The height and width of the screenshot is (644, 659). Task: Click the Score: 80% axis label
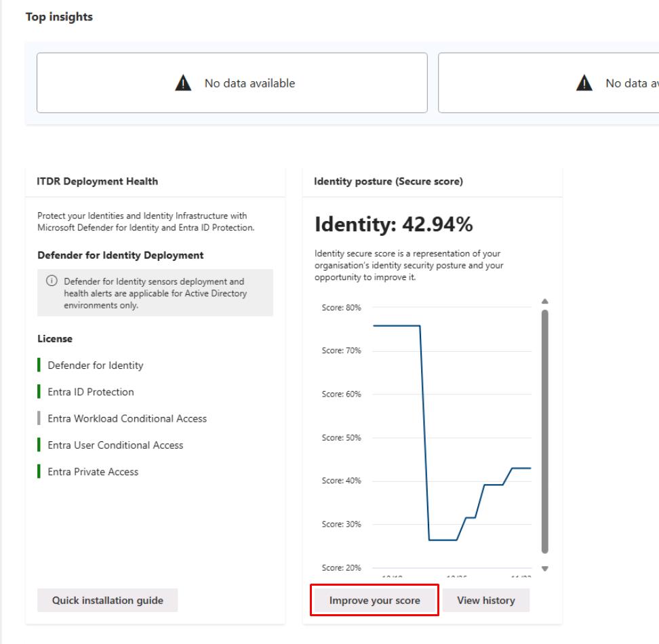(x=340, y=308)
